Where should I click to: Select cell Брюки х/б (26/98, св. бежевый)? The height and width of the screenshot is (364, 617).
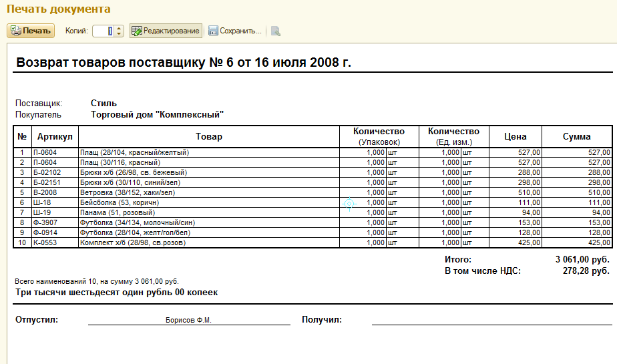tap(208, 172)
